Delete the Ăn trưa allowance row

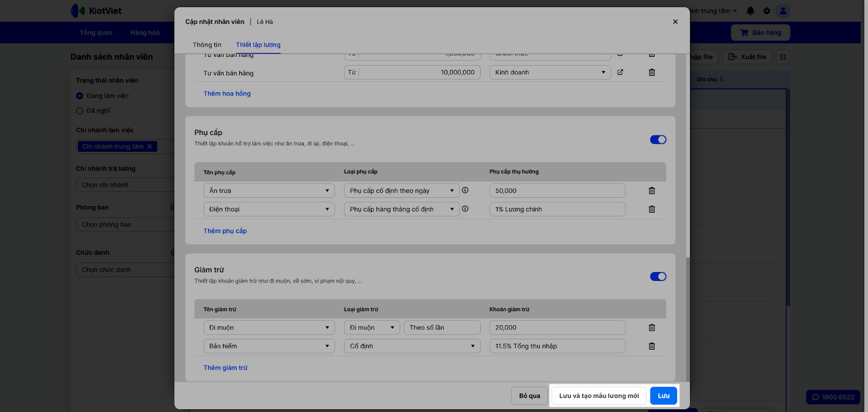tap(652, 191)
